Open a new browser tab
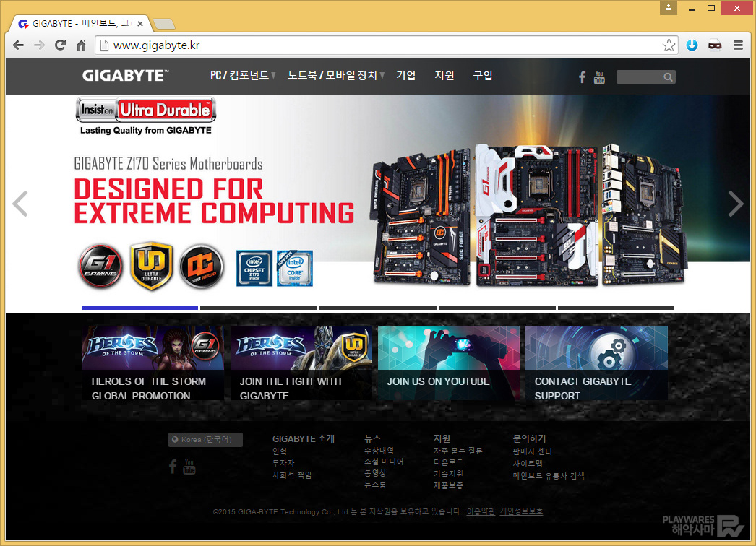Viewport: 756px width, 546px height. (164, 24)
